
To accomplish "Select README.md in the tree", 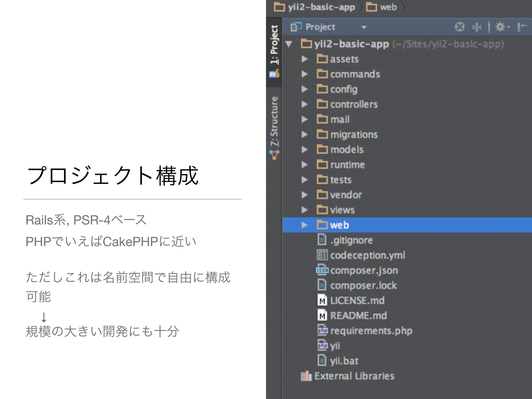I will 358,316.
